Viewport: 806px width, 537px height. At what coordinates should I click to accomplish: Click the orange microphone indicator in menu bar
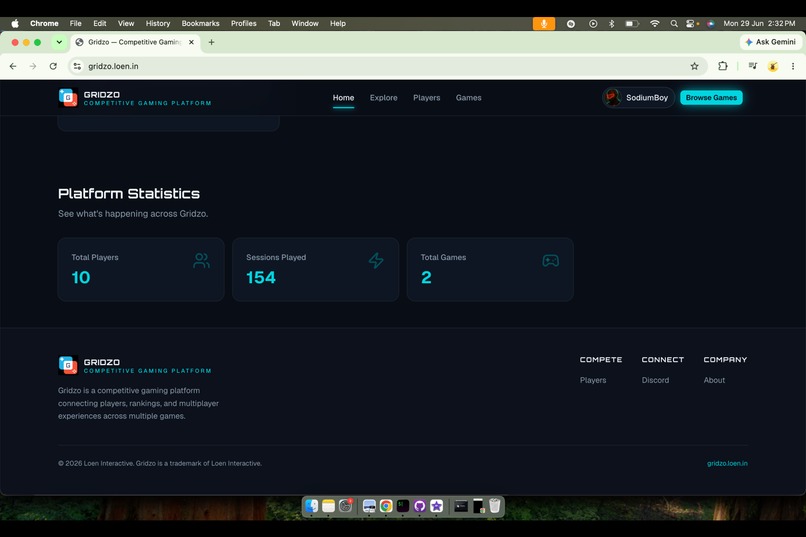(544, 24)
